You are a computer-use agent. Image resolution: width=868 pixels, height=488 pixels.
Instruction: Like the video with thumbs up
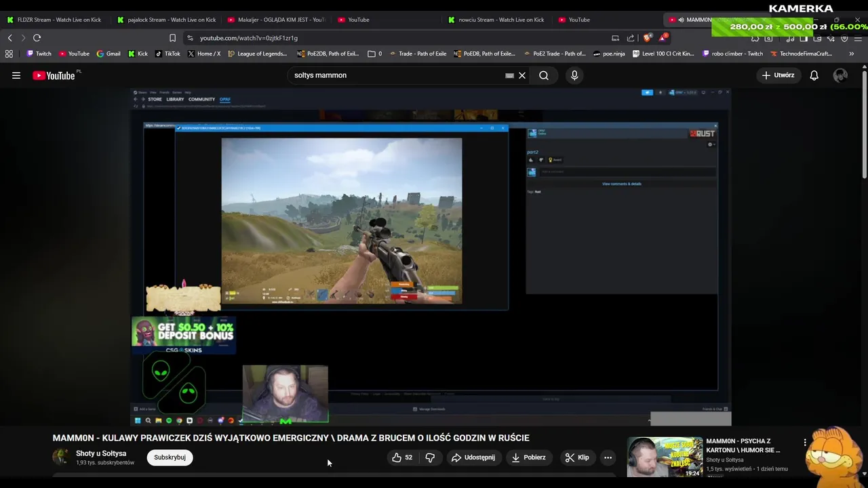401,457
